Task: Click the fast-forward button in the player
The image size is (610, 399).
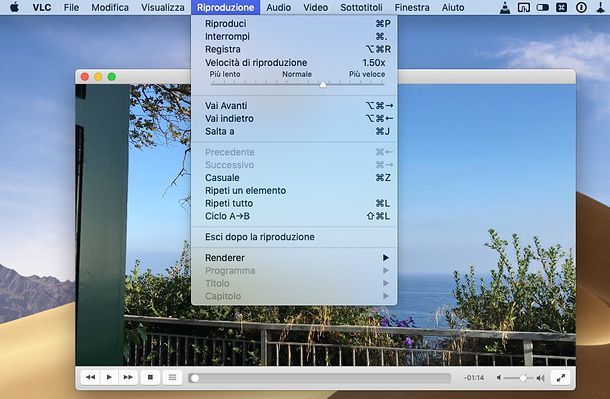Action: coord(128,377)
